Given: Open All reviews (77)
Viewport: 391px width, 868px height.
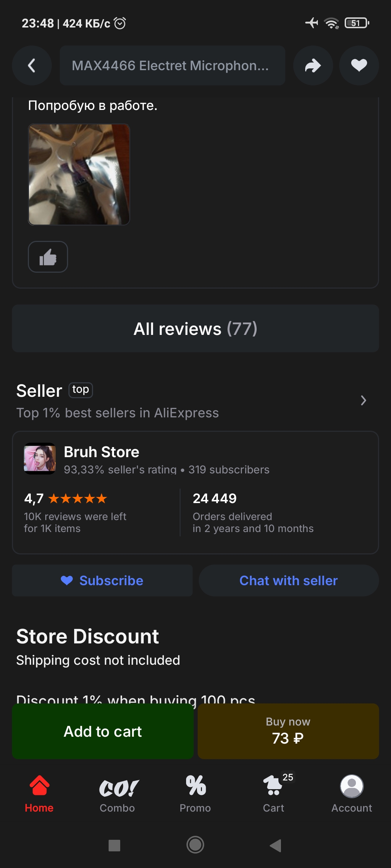Looking at the screenshot, I should click(195, 328).
